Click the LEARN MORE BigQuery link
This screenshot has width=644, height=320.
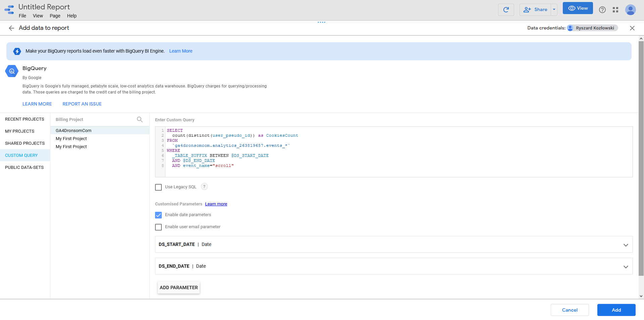point(37,104)
